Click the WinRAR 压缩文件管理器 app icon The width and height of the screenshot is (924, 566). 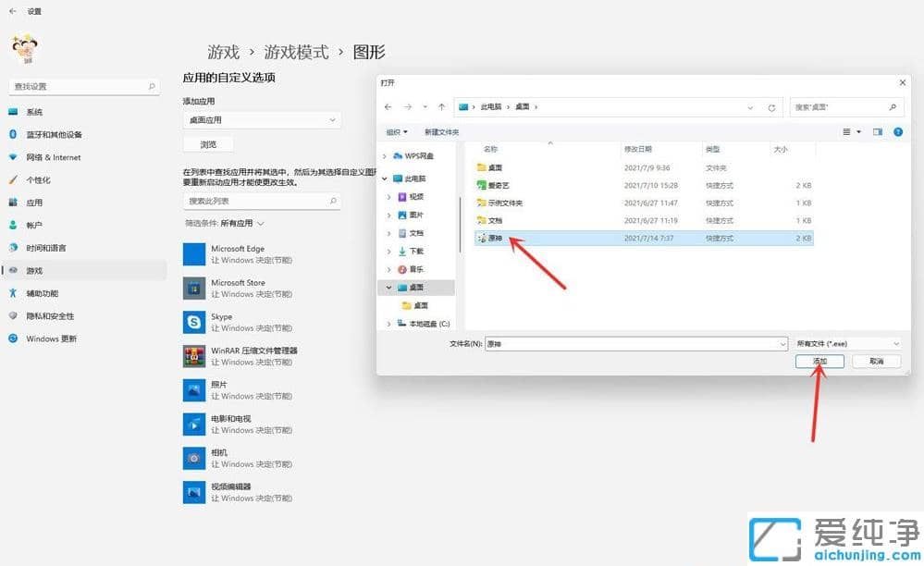194,356
